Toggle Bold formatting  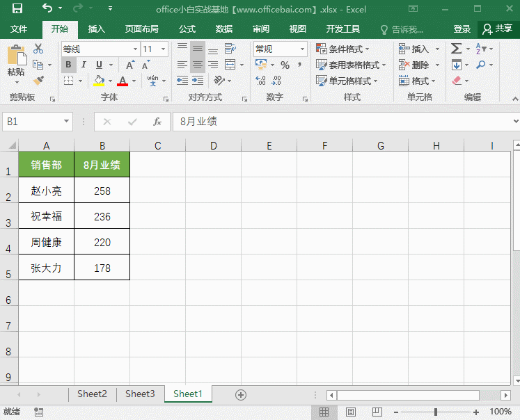69,65
